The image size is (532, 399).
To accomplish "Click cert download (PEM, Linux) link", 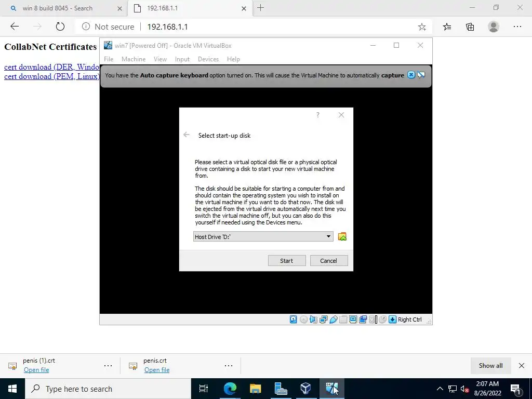I will [x=51, y=76].
